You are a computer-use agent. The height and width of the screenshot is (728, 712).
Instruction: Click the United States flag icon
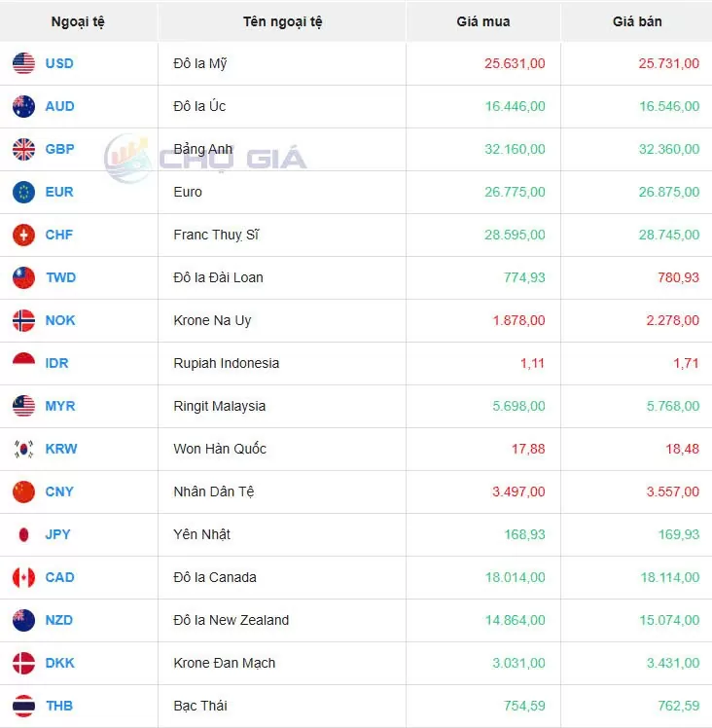click(x=24, y=64)
